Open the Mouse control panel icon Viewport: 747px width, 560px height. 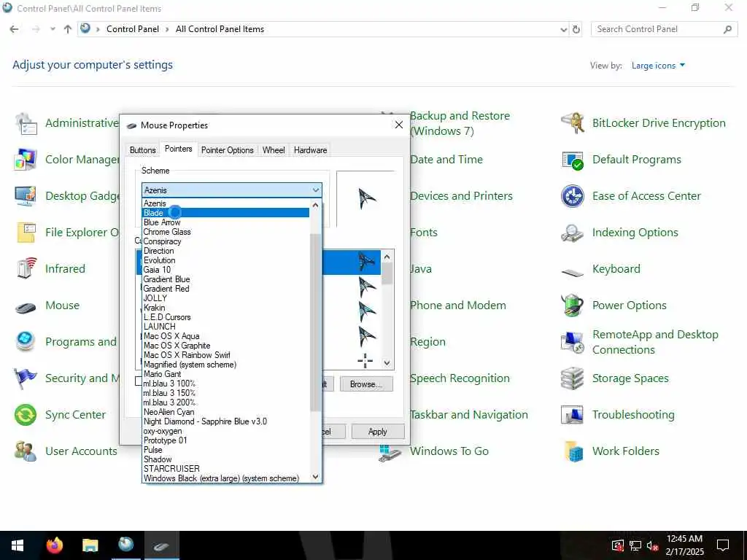point(26,306)
